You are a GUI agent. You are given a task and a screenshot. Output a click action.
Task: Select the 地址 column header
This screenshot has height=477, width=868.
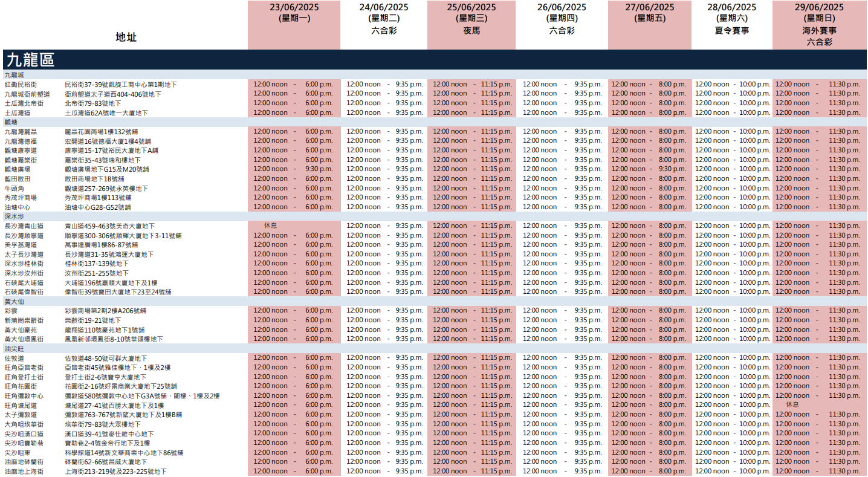126,37
